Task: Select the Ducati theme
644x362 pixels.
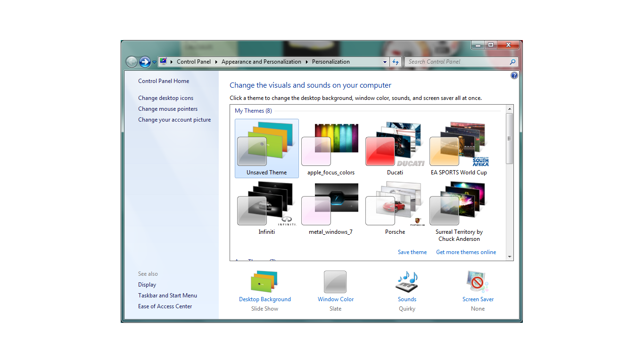Action: coord(395,148)
